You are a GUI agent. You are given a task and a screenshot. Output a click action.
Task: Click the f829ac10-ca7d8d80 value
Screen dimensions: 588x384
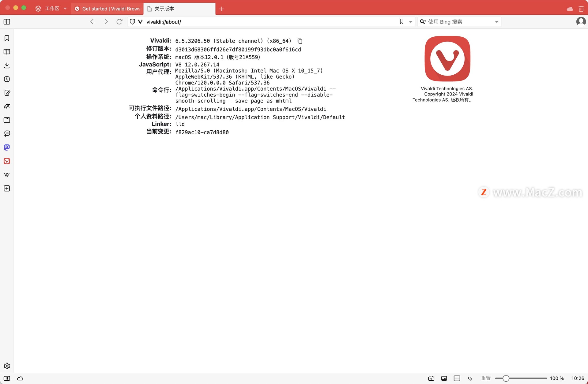[202, 132]
